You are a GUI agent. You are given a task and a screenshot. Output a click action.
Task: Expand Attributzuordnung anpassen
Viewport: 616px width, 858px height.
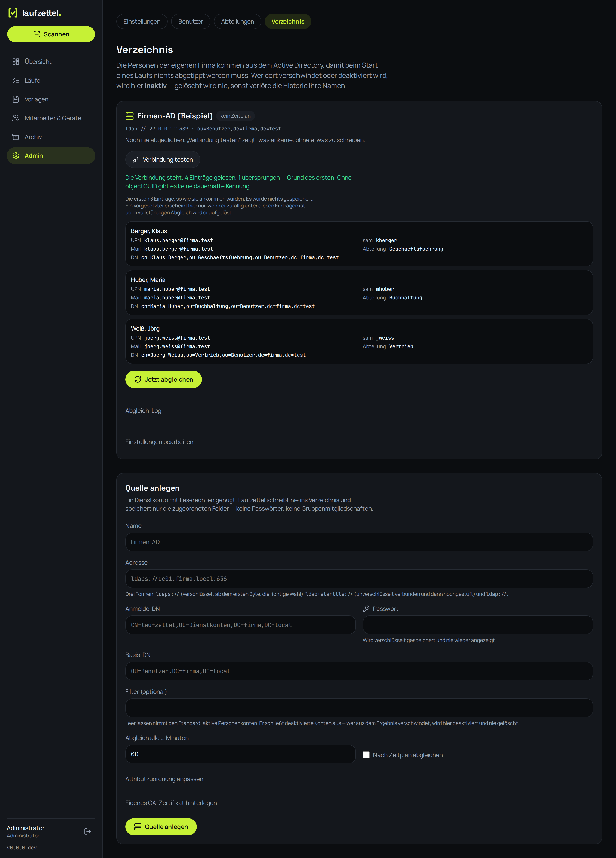[164, 779]
